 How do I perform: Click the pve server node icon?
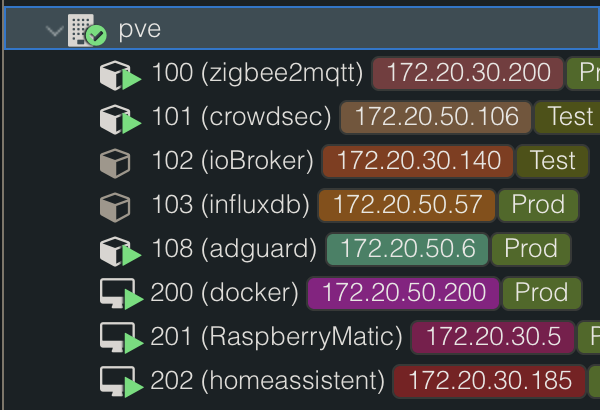87,30
